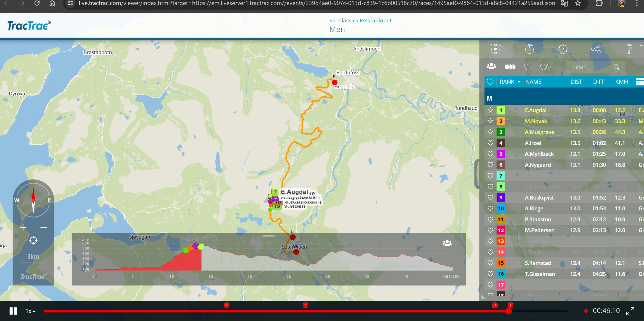This screenshot has height=321, width=644.
Task: Open the share options icon
Action: coord(596,49)
